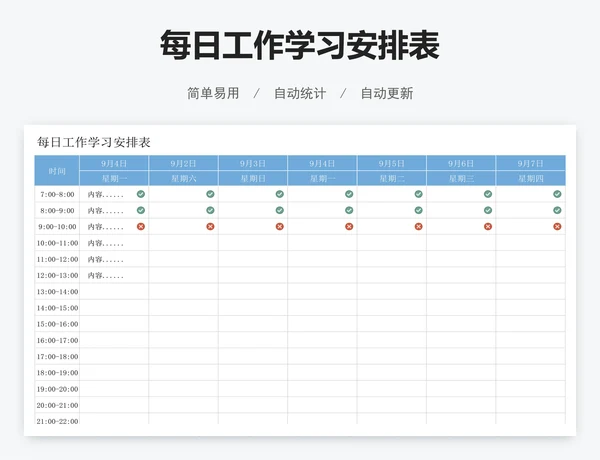
Task: Select the 内容...... text in 11:00-12:00 row
Action: [106, 259]
